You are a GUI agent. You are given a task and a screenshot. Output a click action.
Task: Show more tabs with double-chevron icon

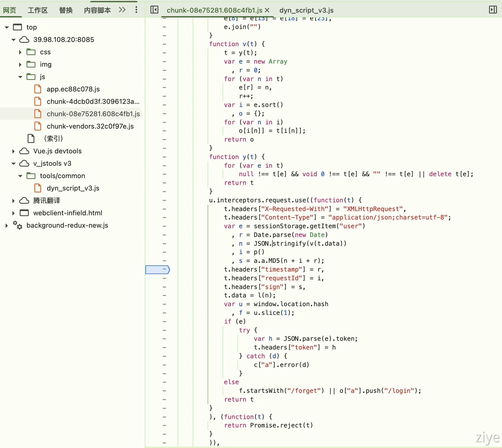[x=122, y=10]
